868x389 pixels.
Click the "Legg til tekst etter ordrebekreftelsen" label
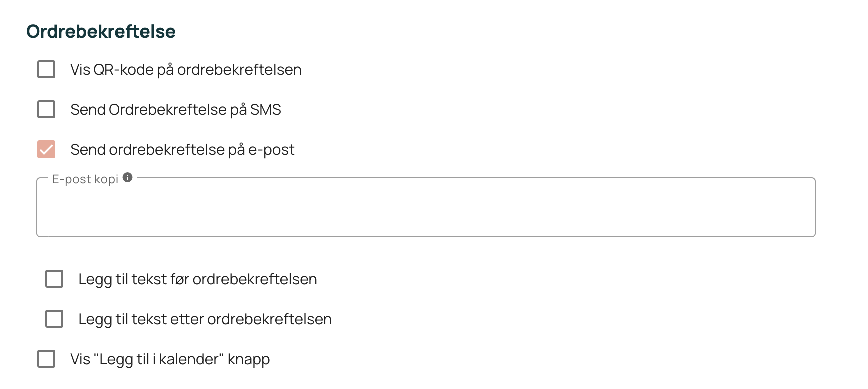click(205, 319)
